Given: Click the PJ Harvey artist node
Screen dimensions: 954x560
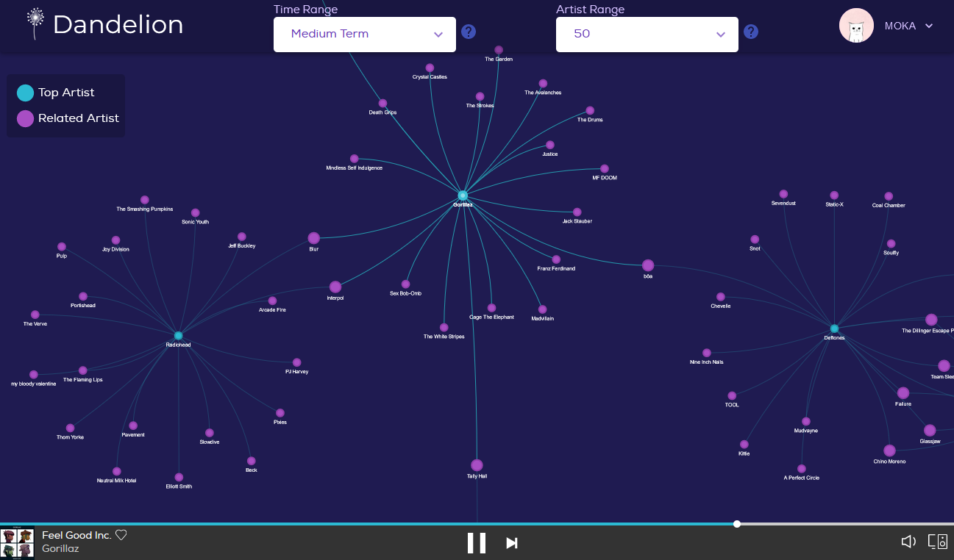Looking at the screenshot, I should pyautogui.click(x=297, y=362).
